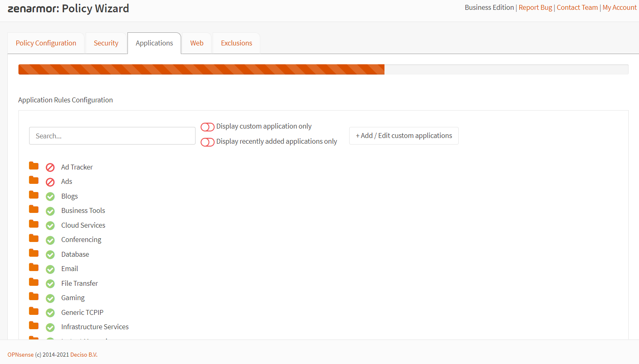This screenshot has height=364, width=639.
Task: Click the allow icon next to Conferencing
Action: tap(50, 240)
